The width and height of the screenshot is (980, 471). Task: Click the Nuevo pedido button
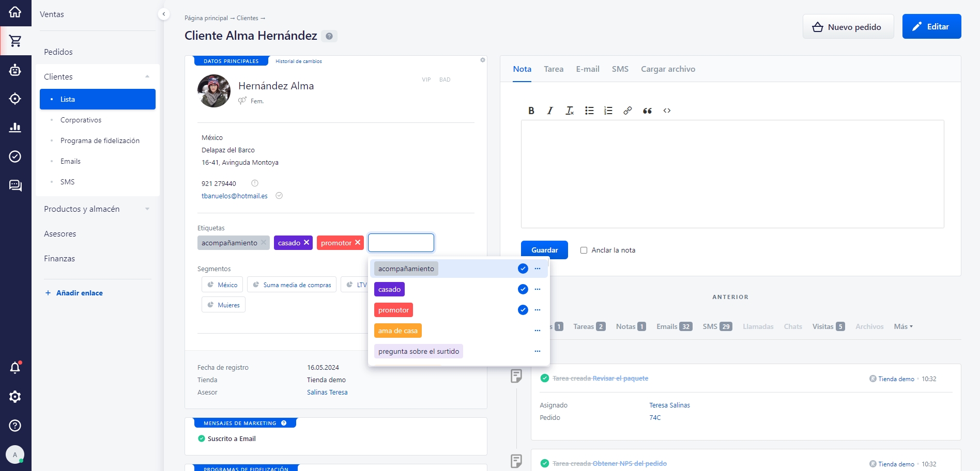coord(848,27)
